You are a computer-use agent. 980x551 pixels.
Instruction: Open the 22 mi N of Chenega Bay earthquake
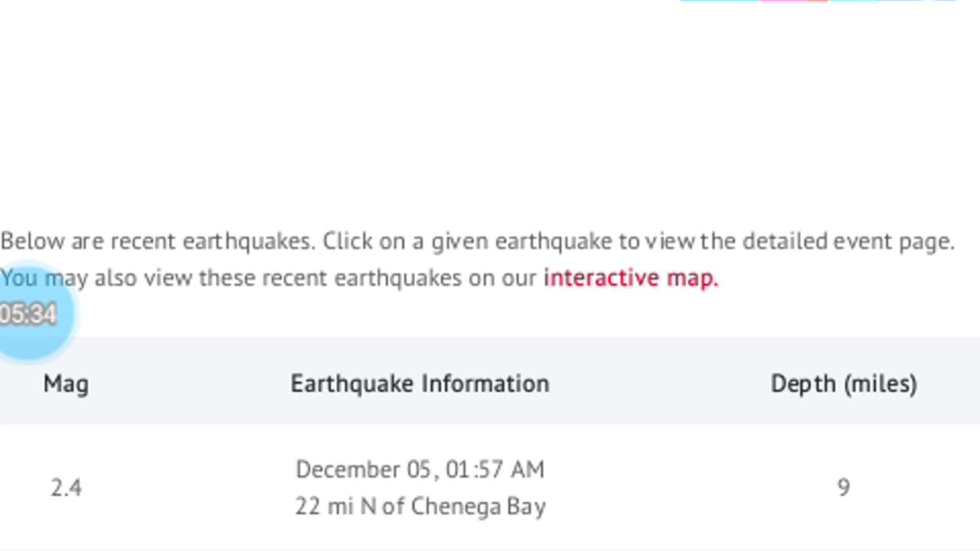click(x=420, y=507)
